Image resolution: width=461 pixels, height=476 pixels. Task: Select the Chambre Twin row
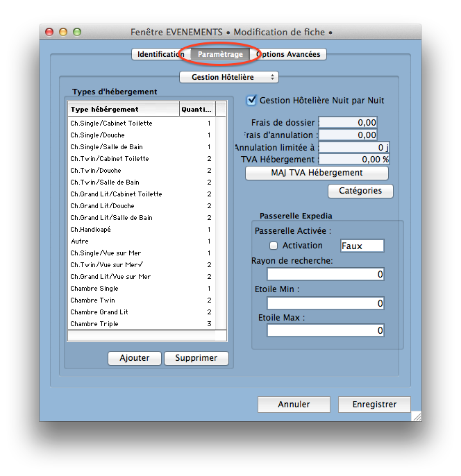142,300
